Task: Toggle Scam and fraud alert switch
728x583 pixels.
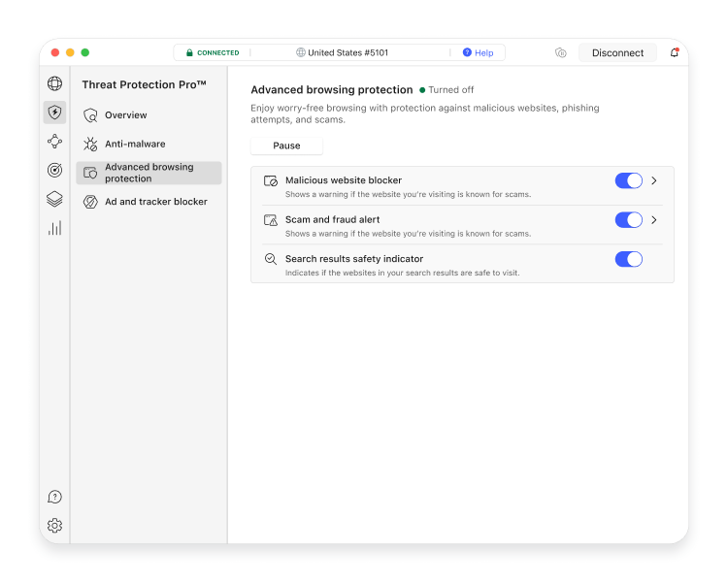Action: pyautogui.click(x=629, y=220)
